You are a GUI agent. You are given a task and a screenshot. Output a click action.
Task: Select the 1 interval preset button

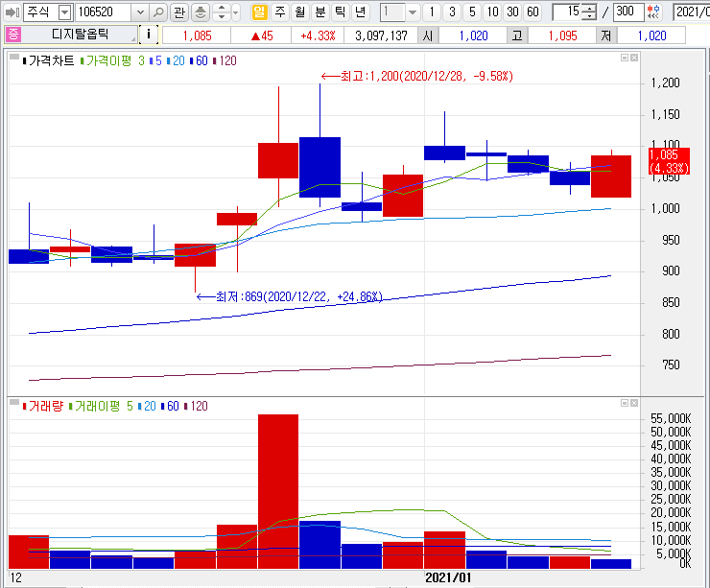(432, 12)
